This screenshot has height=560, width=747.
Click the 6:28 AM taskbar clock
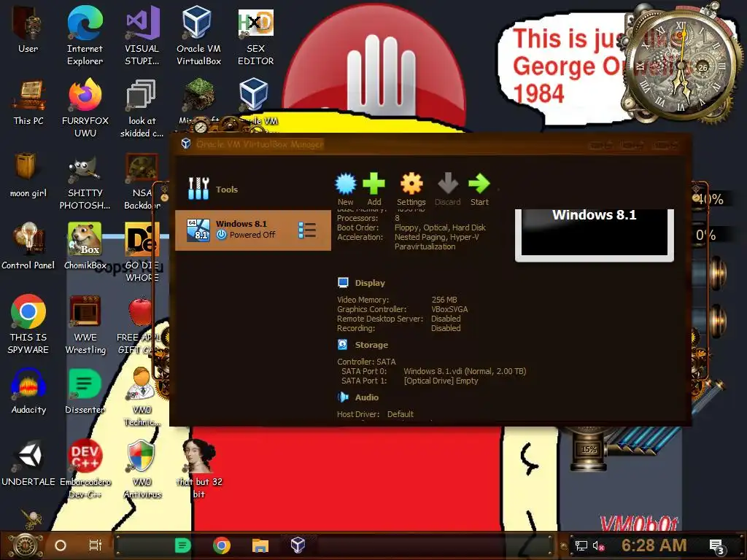click(654, 545)
